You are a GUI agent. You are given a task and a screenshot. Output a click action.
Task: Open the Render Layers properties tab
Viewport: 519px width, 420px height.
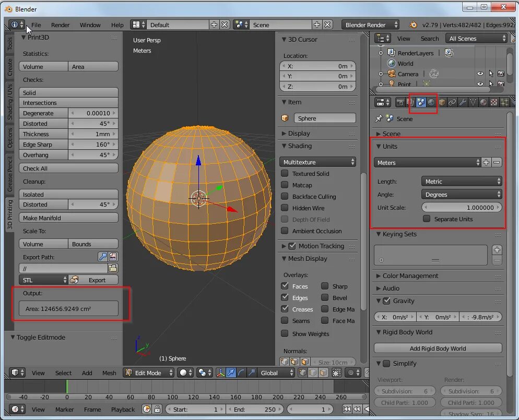click(x=410, y=102)
